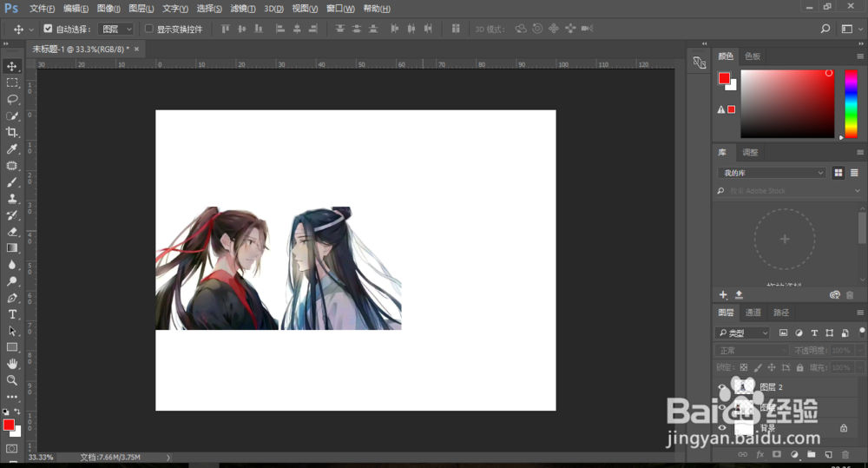
Task: Toggle lock all for layer
Action: [x=800, y=367]
